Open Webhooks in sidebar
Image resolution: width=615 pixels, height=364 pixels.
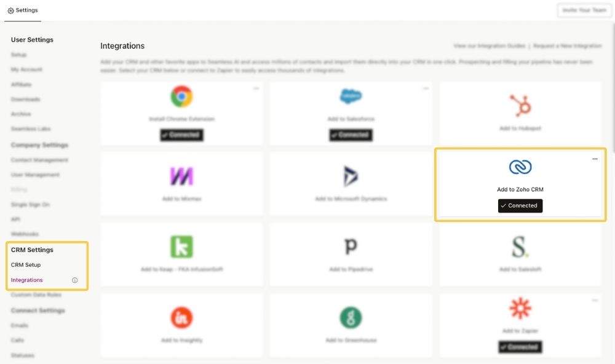(x=25, y=234)
